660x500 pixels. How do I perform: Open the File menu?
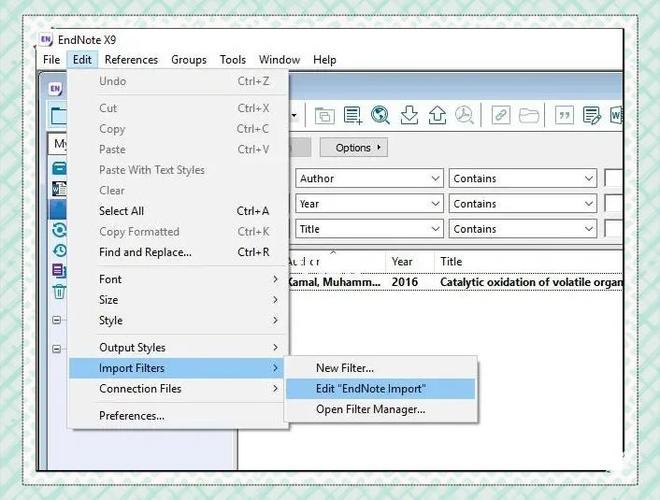pos(51,60)
